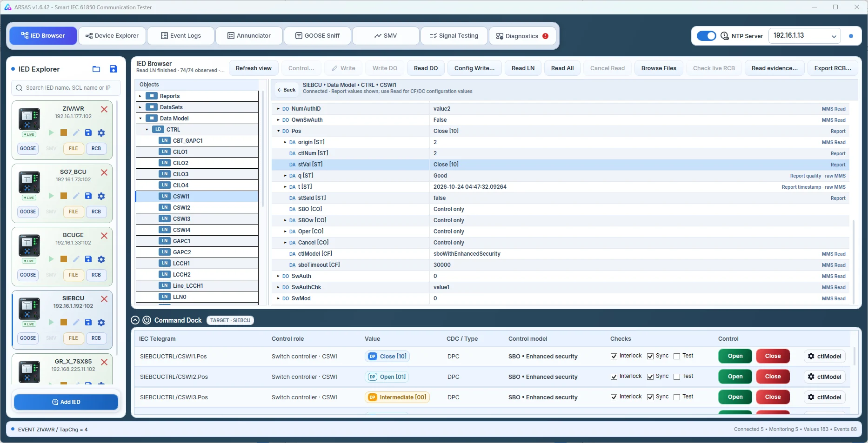868x443 pixels.
Task: Enable Test checkbox for CSWI3.Pos
Action: (677, 397)
